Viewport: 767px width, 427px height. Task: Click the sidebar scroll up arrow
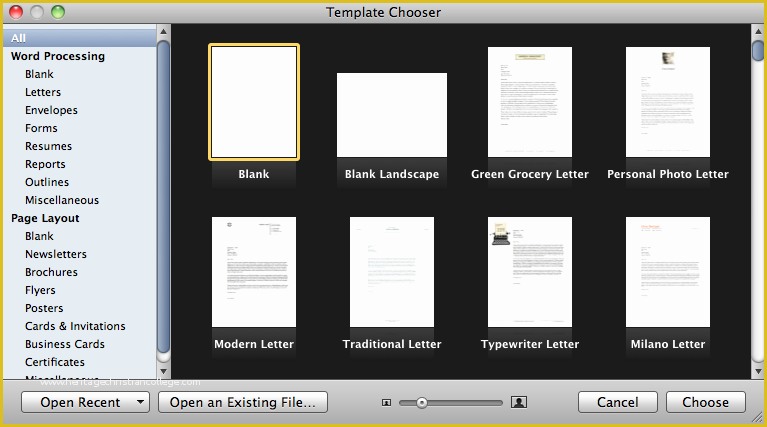163,32
